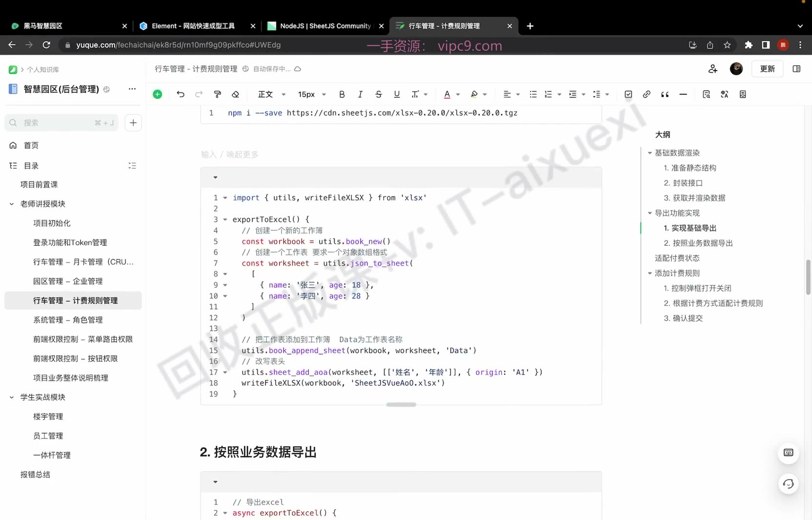The image size is (812, 520).
Task: Click the 更新 button
Action: tap(767, 69)
